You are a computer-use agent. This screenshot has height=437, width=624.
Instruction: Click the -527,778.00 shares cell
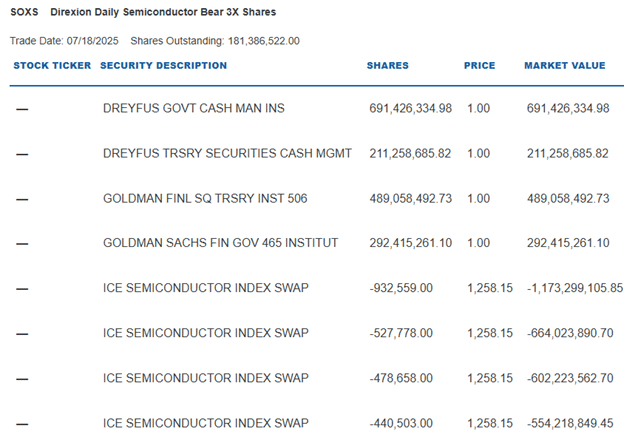coord(400,333)
